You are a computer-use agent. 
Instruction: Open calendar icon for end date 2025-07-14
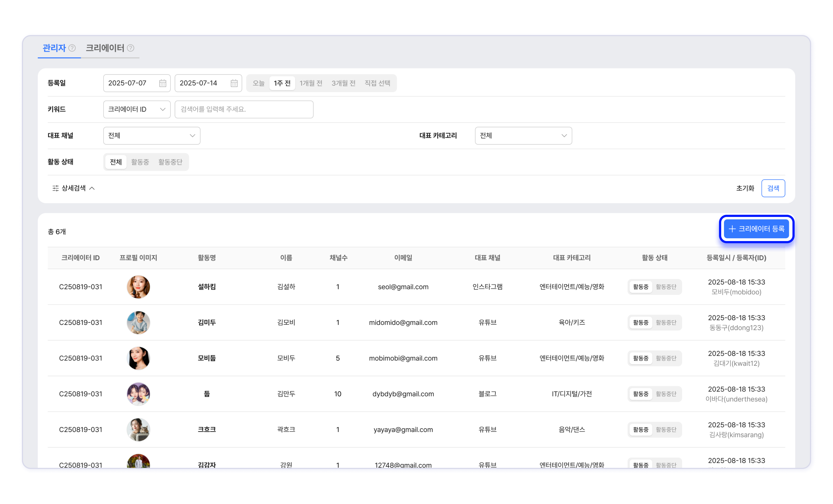point(234,83)
